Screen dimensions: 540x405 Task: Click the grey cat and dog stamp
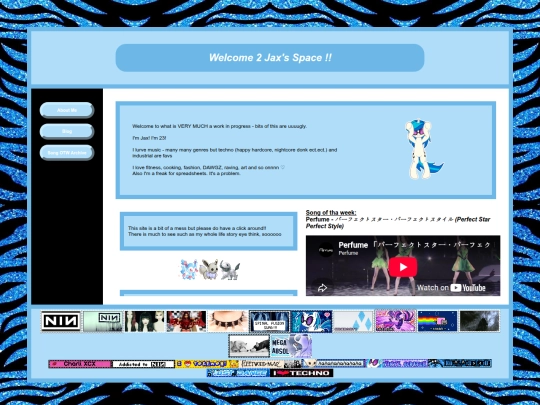[x=249, y=346]
